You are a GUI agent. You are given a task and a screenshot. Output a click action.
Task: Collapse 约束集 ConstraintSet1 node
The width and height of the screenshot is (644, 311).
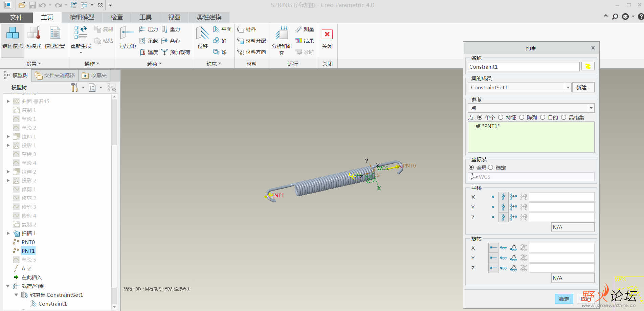tap(16, 295)
